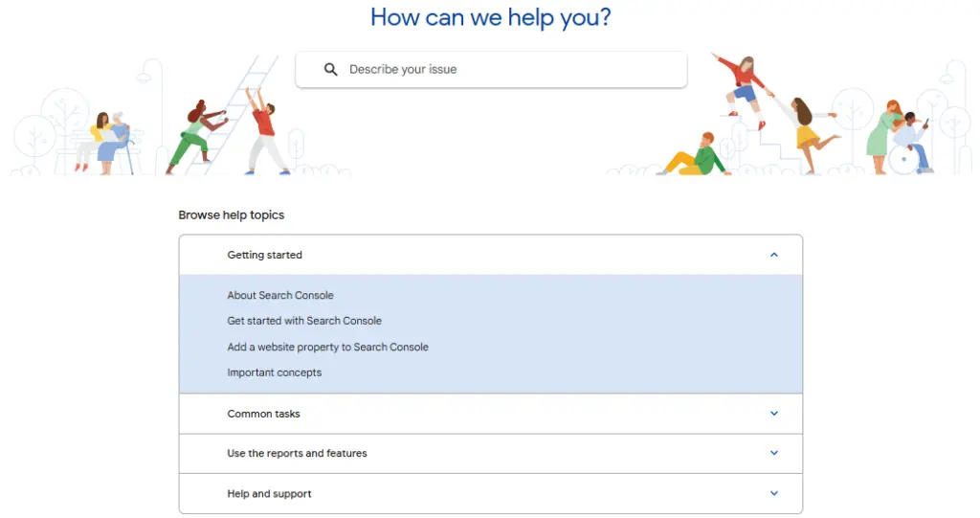Select the Getting started section title
The height and width of the screenshot is (518, 980).
264,255
